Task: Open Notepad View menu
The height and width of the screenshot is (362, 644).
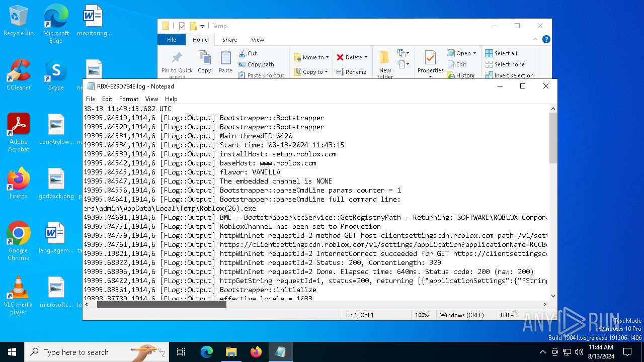Action: pyautogui.click(x=151, y=99)
